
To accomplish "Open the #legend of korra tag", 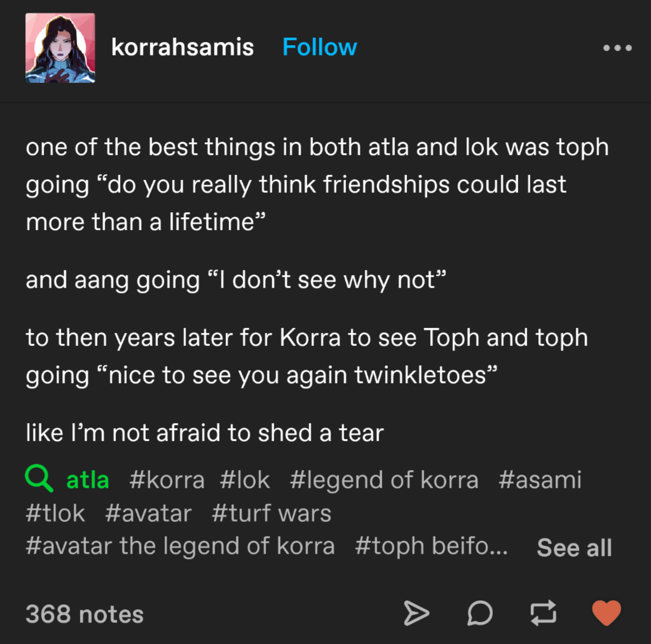I will point(384,480).
